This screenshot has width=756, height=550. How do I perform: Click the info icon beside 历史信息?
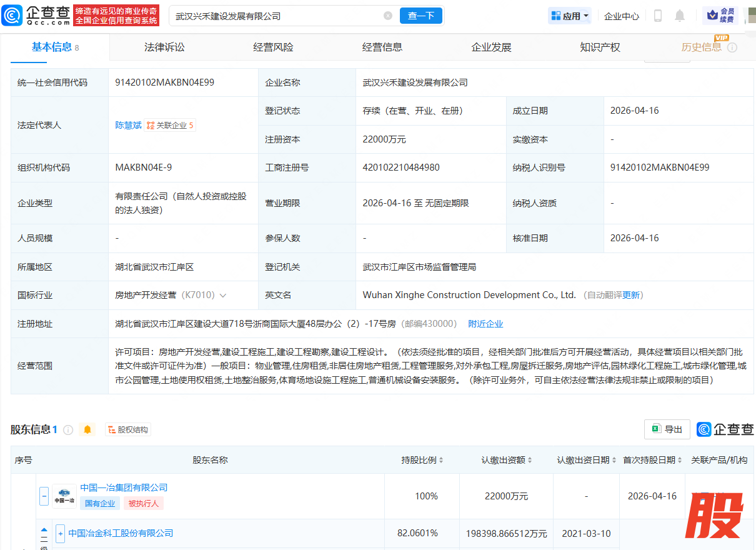click(732, 47)
